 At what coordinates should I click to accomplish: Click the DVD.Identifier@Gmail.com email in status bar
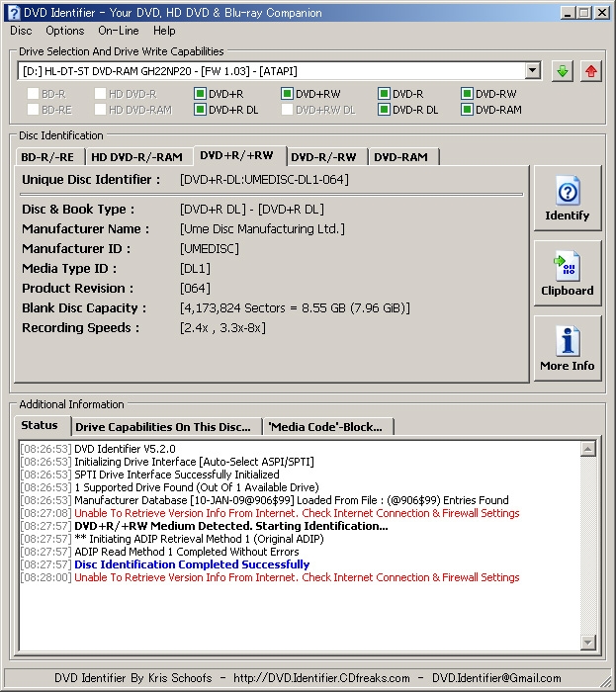pos(496,678)
